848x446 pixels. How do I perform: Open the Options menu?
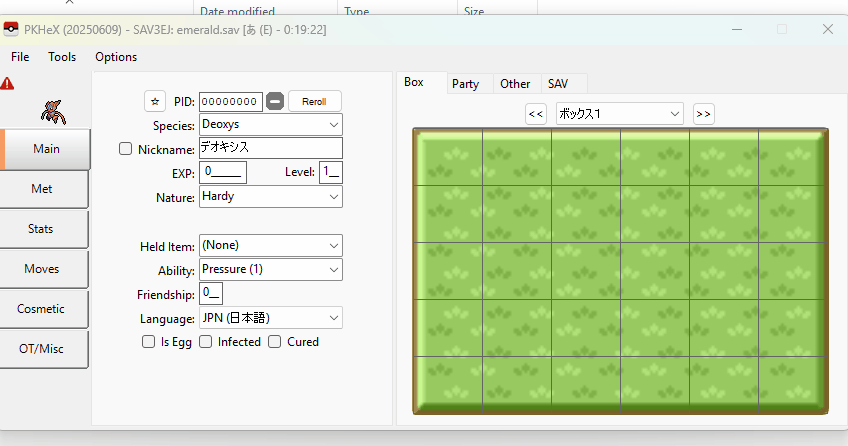pos(116,57)
